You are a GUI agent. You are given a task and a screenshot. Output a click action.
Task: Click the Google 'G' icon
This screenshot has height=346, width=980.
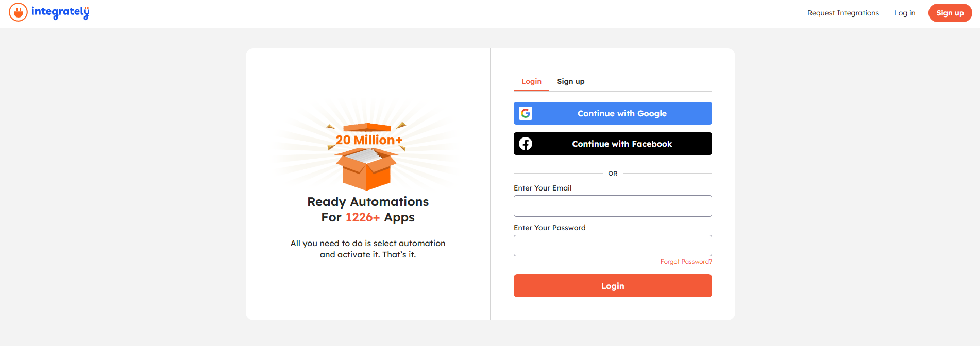[x=526, y=113]
